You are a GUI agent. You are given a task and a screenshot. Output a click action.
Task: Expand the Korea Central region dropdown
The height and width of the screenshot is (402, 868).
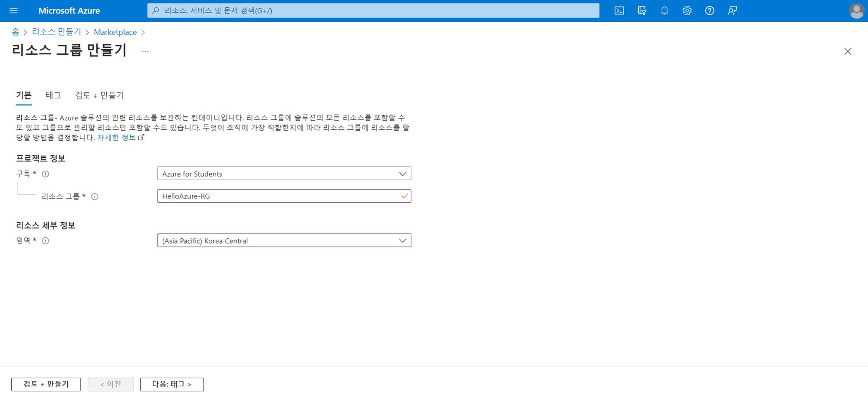(x=284, y=241)
